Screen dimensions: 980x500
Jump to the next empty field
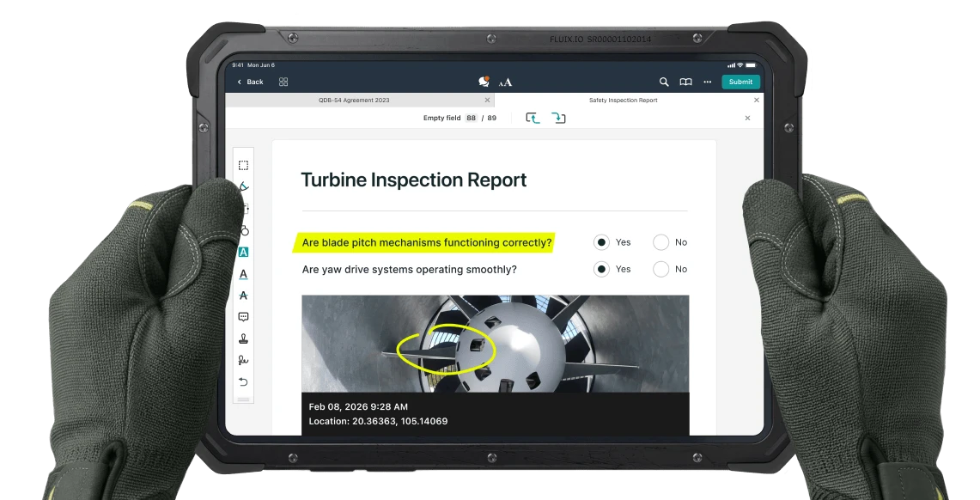click(x=558, y=118)
